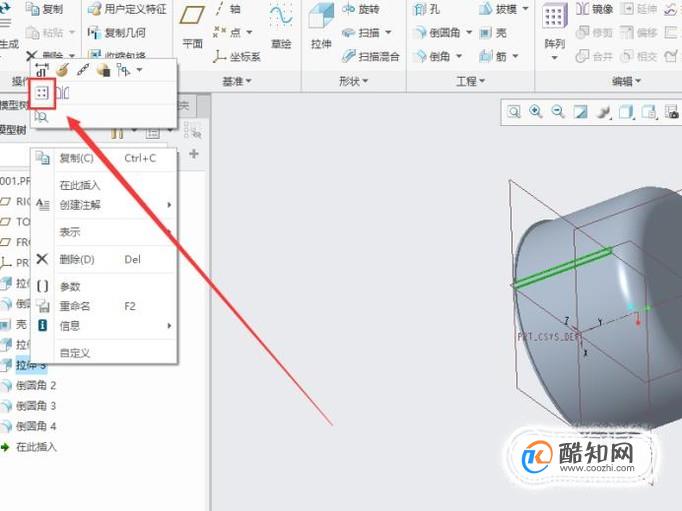Select the 拉伸 (Extrude) tool
682x511 pixels.
[321, 27]
